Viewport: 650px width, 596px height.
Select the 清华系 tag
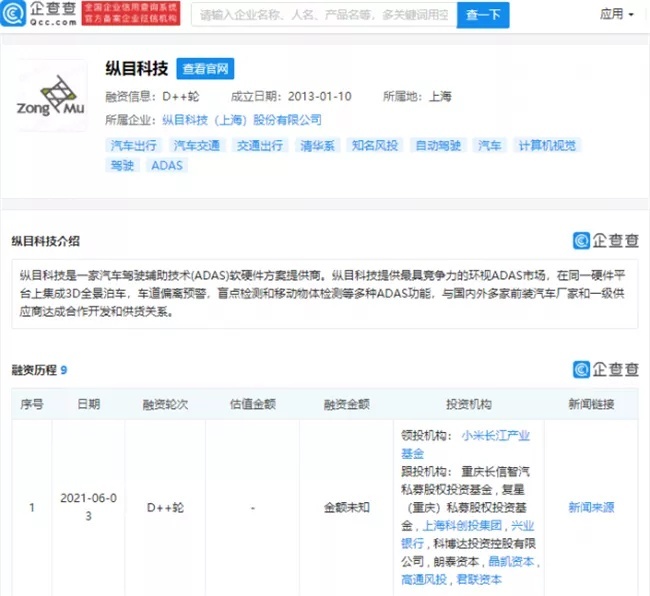pos(318,145)
